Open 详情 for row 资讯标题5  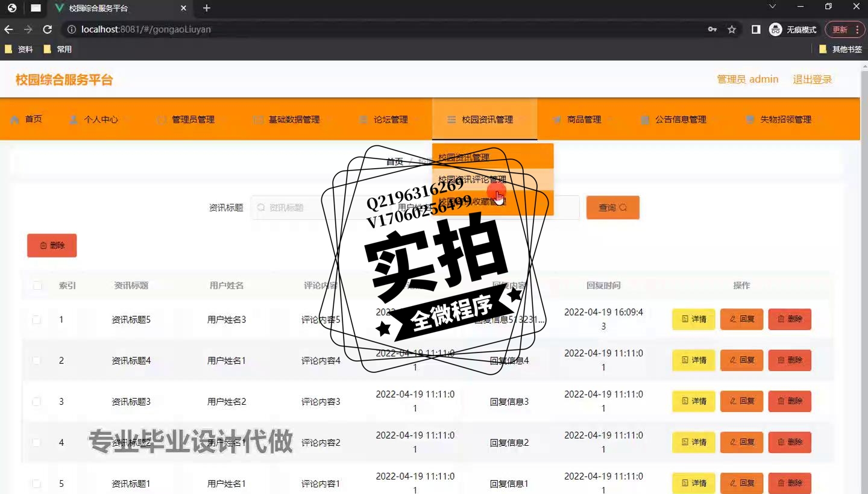pyautogui.click(x=694, y=319)
